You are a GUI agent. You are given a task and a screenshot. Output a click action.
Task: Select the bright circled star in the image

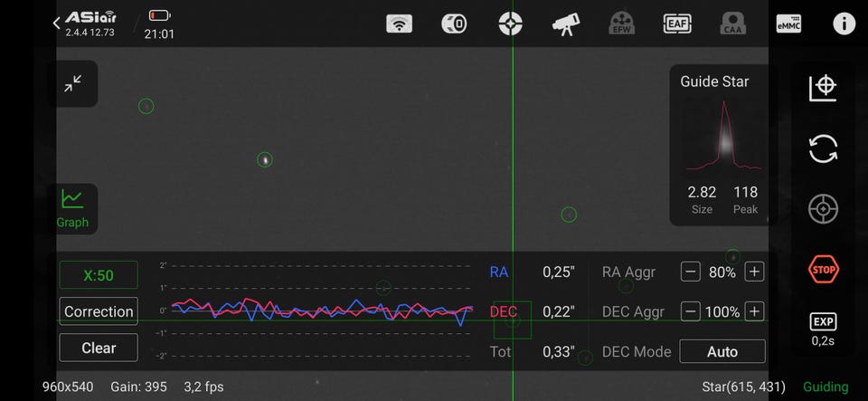[x=265, y=159]
